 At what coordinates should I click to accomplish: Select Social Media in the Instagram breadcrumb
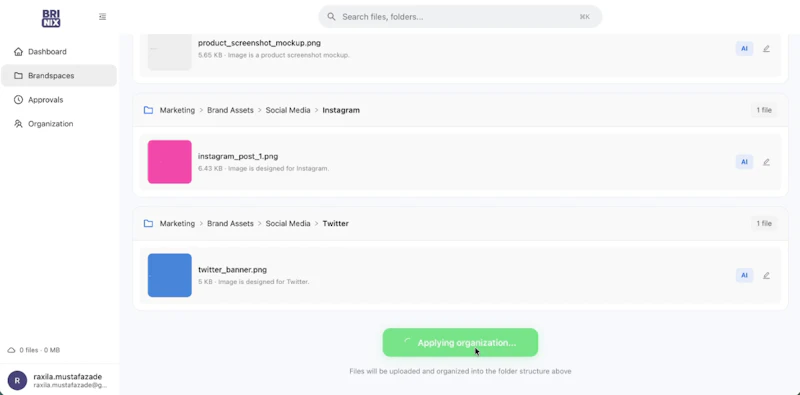[x=288, y=110]
